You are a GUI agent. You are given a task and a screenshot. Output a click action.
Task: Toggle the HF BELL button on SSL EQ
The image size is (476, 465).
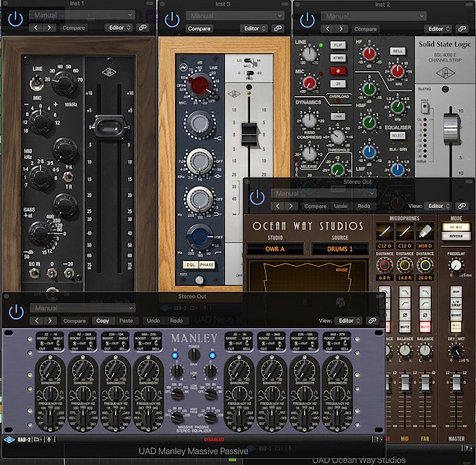pos(397,51)
